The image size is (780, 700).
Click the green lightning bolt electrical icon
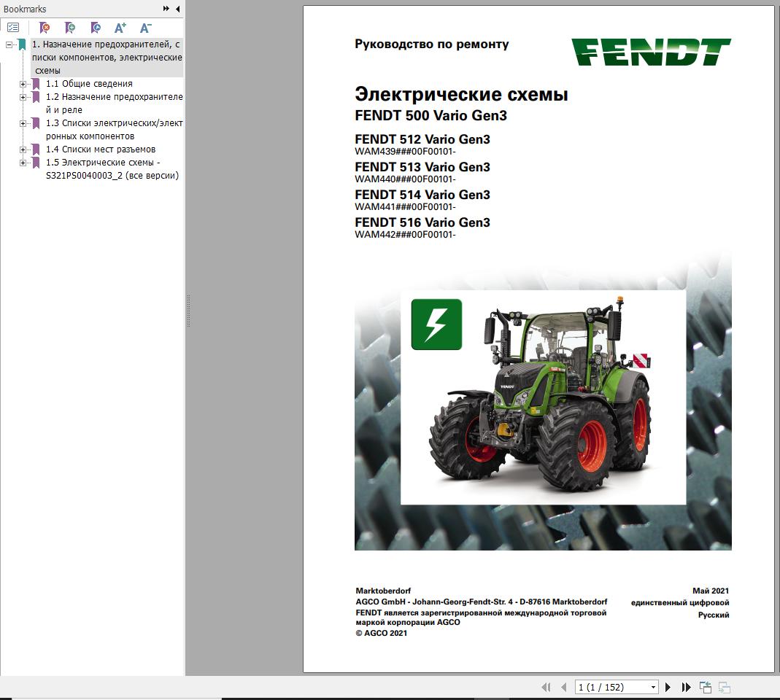coord(436,324)
